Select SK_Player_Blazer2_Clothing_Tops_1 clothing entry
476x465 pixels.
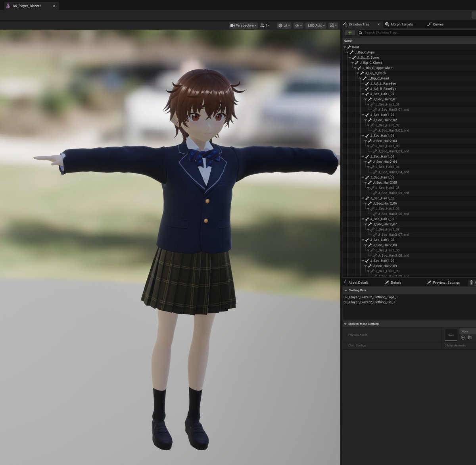(x=370, y=297)
